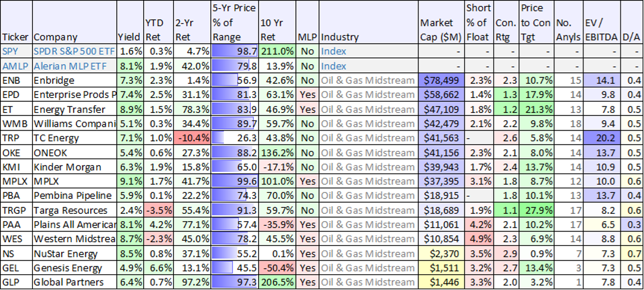Click Targa's 27.9% price to target
Screen dimensions: 644x290
coord(537,210)
